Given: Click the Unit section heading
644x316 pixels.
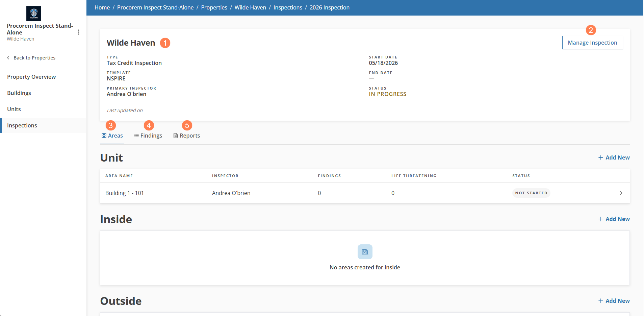Looking at the screenshot, I should tap(111, 158).
